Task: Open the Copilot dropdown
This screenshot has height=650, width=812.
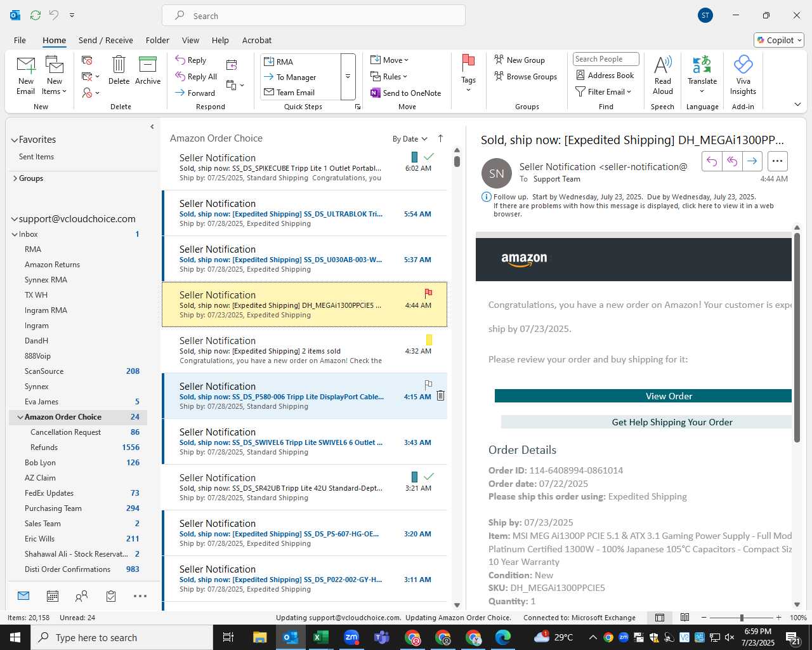Action: click(779, 40)
